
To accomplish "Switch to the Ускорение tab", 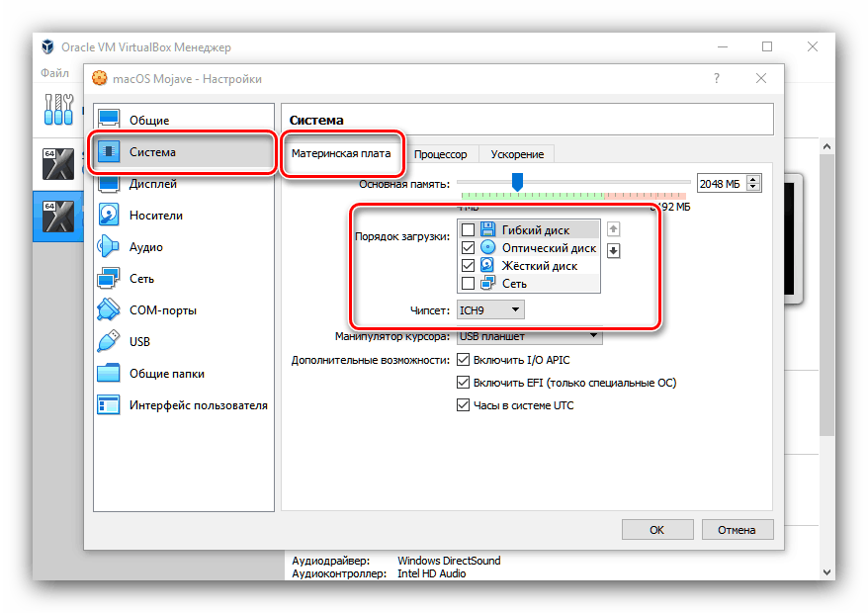I will (x=517, y=154).
